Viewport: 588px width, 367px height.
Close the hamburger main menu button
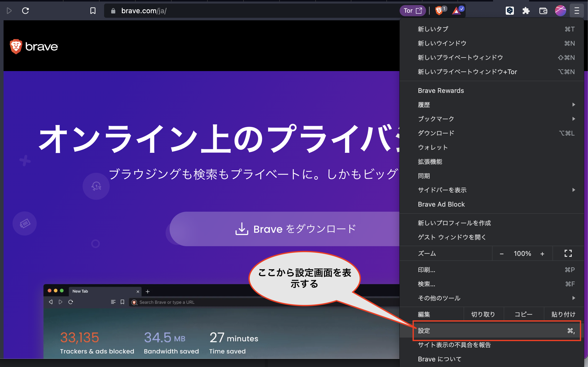(x=577, y=11)
